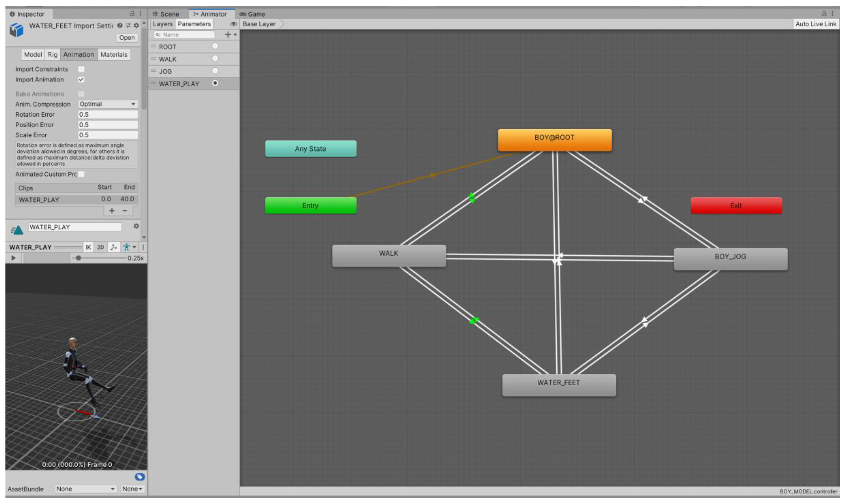Click the Open button

[x=127, y=38]
